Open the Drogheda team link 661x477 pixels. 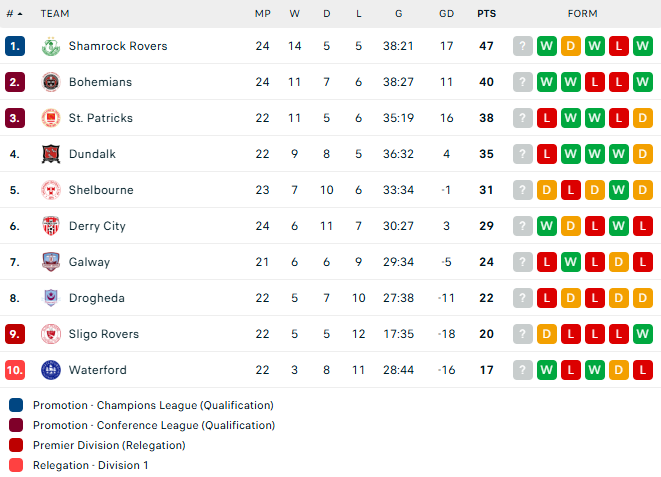(97, 298)
